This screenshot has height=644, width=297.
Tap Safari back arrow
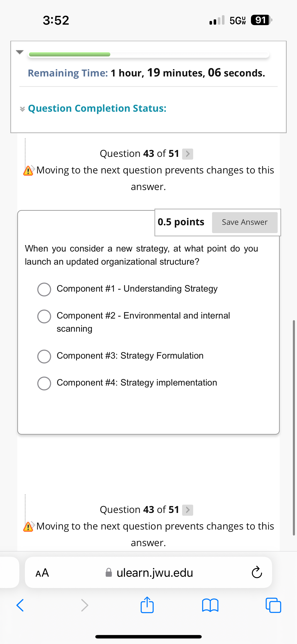click(20, 605)
